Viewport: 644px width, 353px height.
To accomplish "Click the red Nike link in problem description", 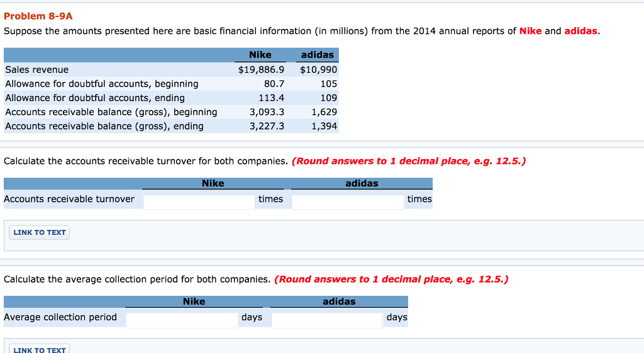I will click(x=530, y=31).
